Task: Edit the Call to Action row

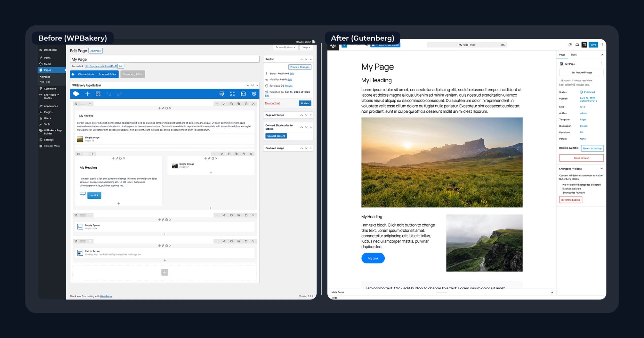Action: 224,241
